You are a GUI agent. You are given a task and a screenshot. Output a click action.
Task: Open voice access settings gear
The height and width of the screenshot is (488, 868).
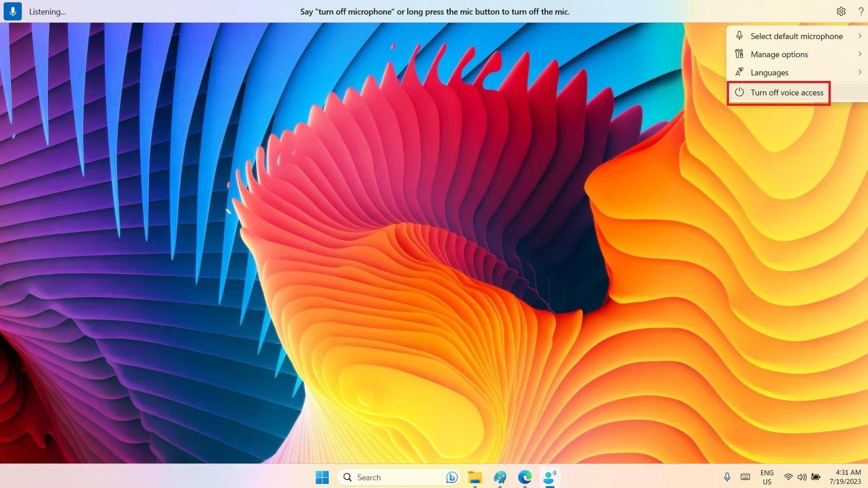[x=842, y=11]
